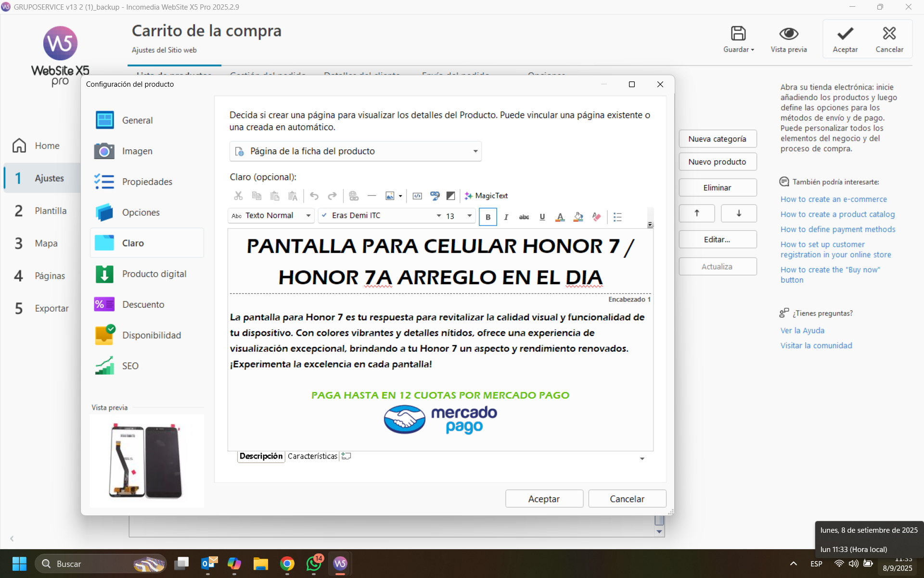The height and width of the screenshot is (578, 924).
Task: Clear text formatting with the eraser icon
Action: click(597, 217)
